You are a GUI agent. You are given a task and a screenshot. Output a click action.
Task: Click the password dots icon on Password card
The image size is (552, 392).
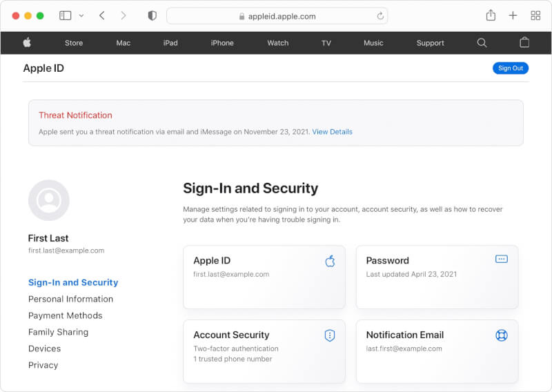point(502,259)
